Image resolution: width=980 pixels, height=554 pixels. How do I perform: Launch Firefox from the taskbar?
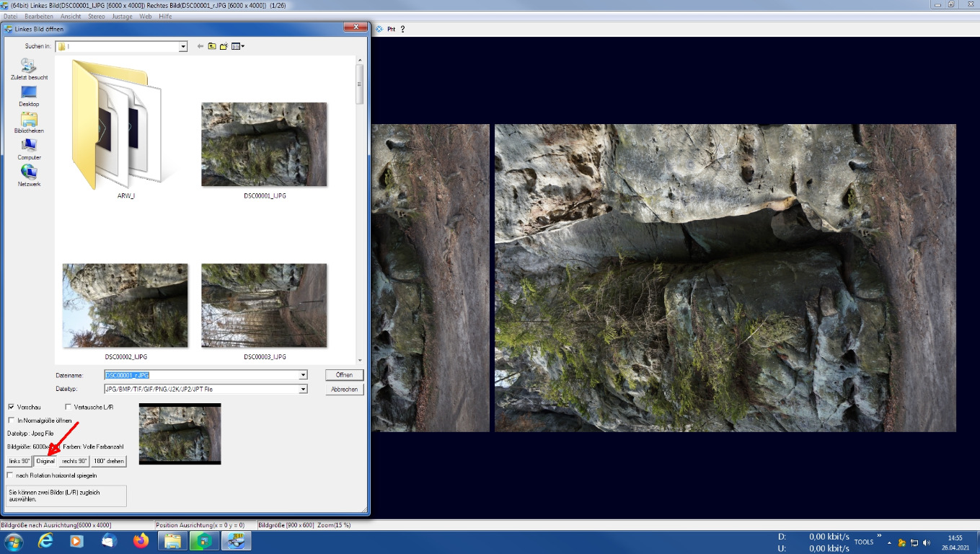(x=141, y=540)
